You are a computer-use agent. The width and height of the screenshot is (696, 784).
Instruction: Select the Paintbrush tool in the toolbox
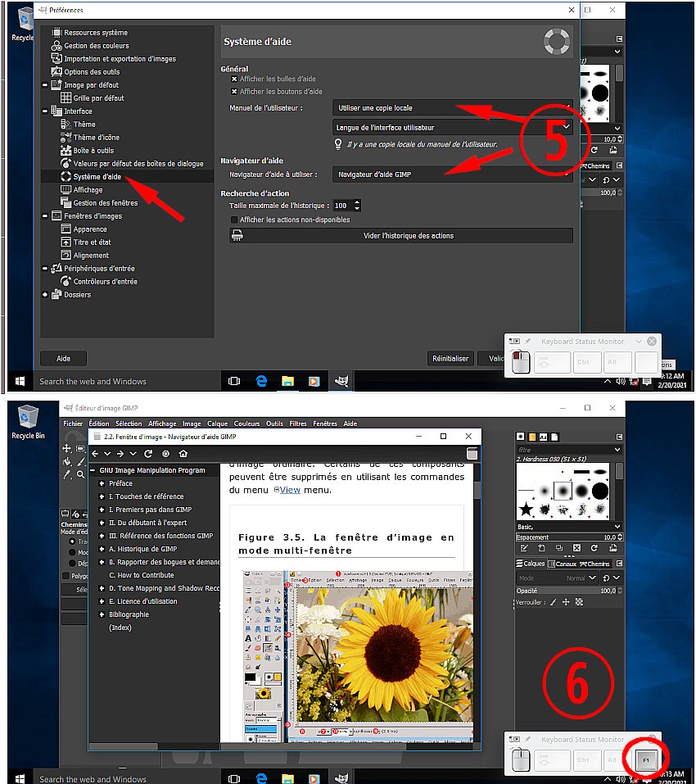click(x=81, y=461)
